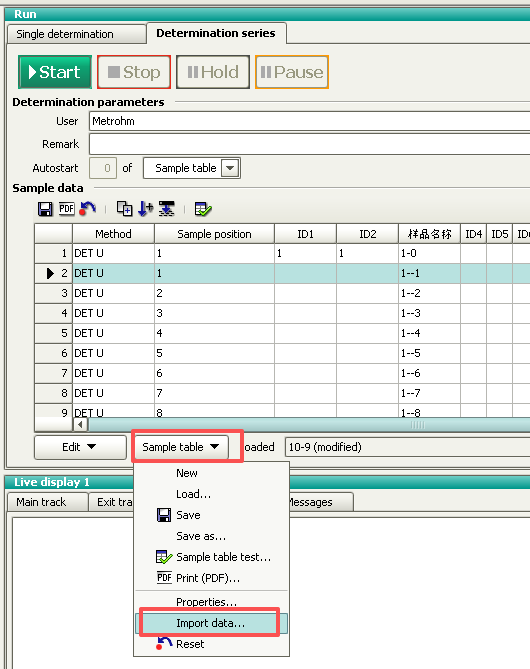
Task: Save the sample table via toolbar disk icon
Action: click(45, 209)
